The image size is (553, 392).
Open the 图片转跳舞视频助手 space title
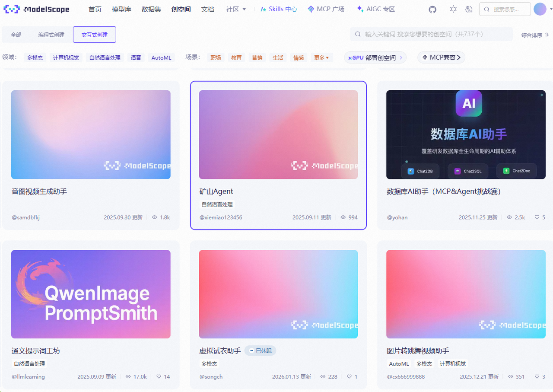tap(418, 351)
